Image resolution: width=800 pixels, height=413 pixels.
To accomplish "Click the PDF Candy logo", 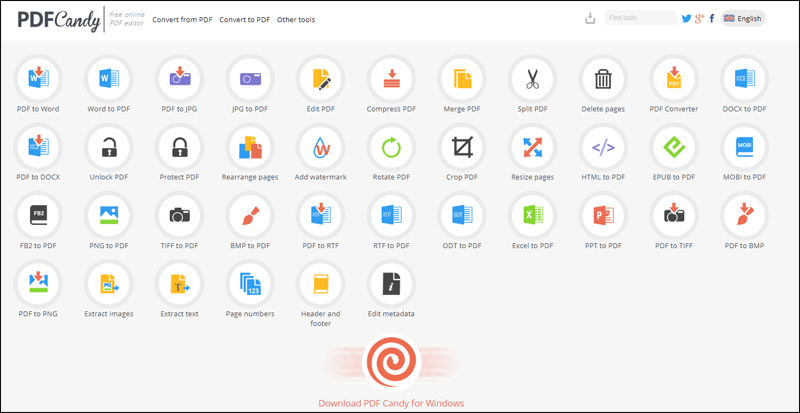I will [x=59, y=19].
